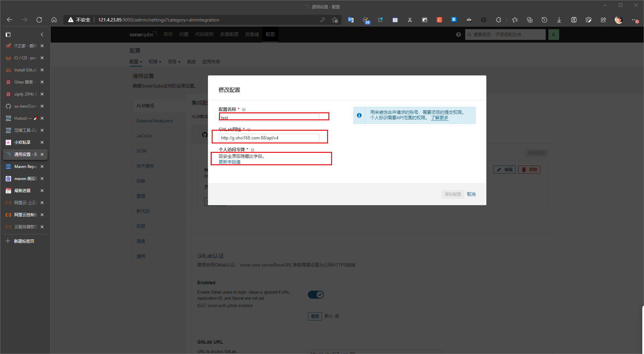The height and width of the screenshot is (354, 644).
Task: Click the favorites star icon in toolbar
Action: coord(515,20)
